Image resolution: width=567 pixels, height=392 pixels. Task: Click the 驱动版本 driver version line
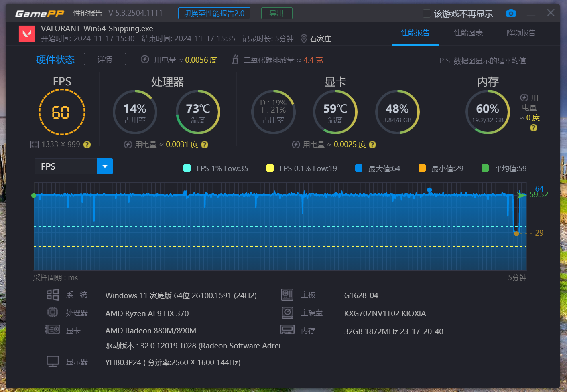(193, 346)
